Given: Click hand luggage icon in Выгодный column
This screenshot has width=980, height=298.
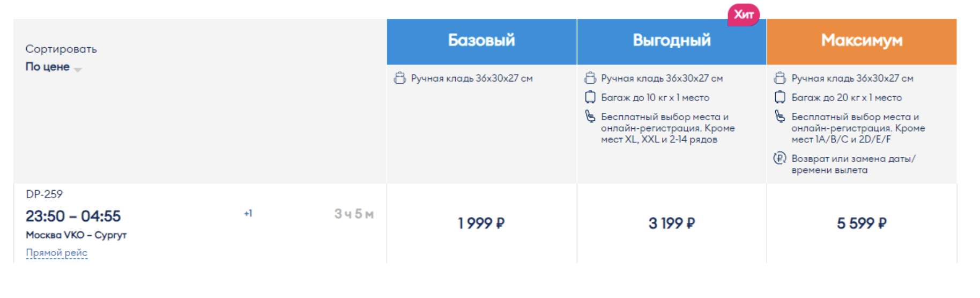Looking at the screenshot, I should (590, 78).
